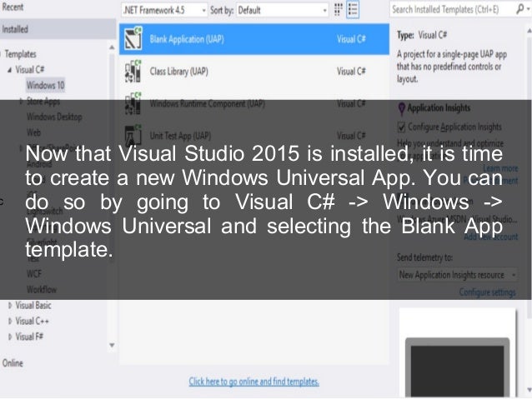Select Visual C++ tree label
This screenshot has height=399, width=532.
[x=33, y=321]
